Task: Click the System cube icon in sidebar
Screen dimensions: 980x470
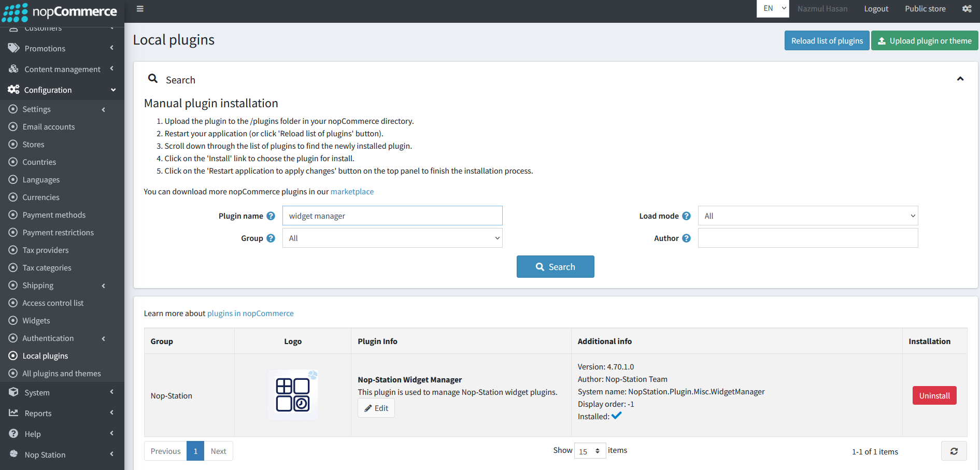Action: point(13,392)
